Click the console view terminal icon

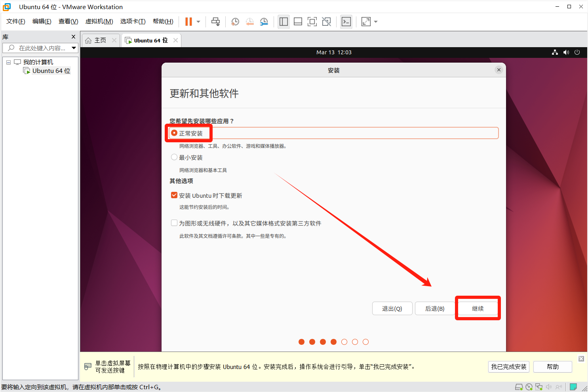tap(346, 22)
